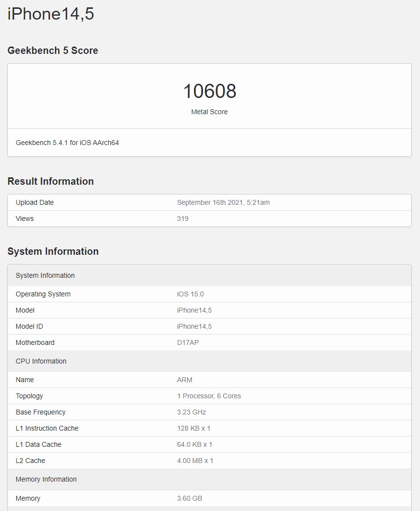Click the Result Information heading
420x511 pixels.
[50, 181]
